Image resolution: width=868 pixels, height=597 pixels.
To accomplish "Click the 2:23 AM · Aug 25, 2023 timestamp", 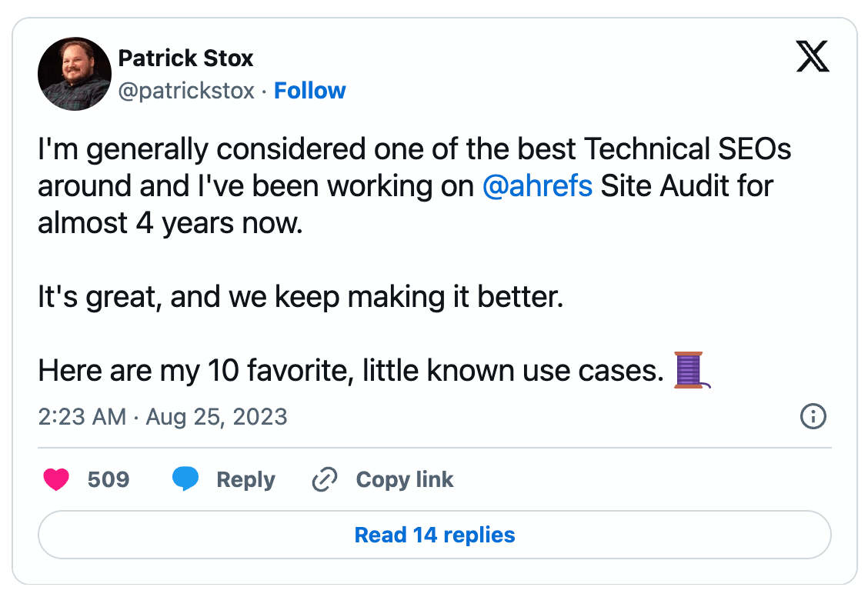I will coord(162,417).
